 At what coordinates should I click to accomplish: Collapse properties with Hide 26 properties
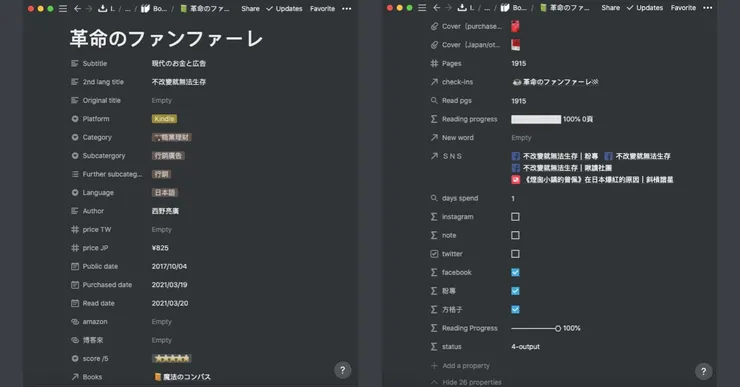point(466,382)
